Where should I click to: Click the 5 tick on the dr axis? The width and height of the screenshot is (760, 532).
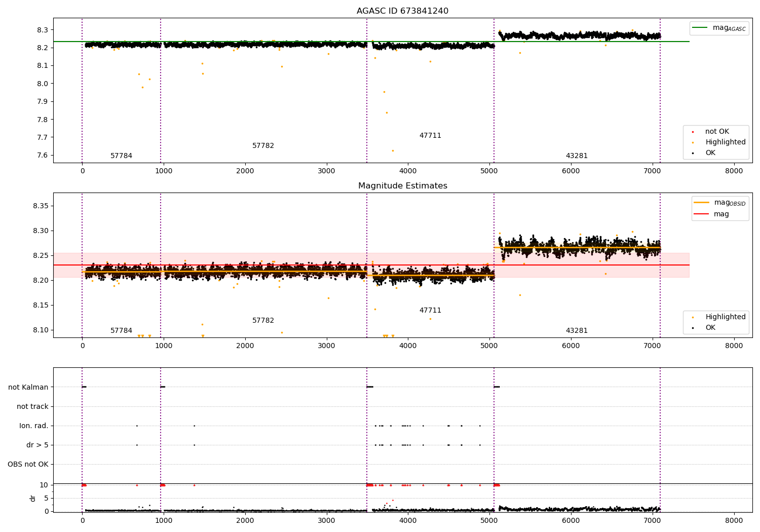[46, 499]
